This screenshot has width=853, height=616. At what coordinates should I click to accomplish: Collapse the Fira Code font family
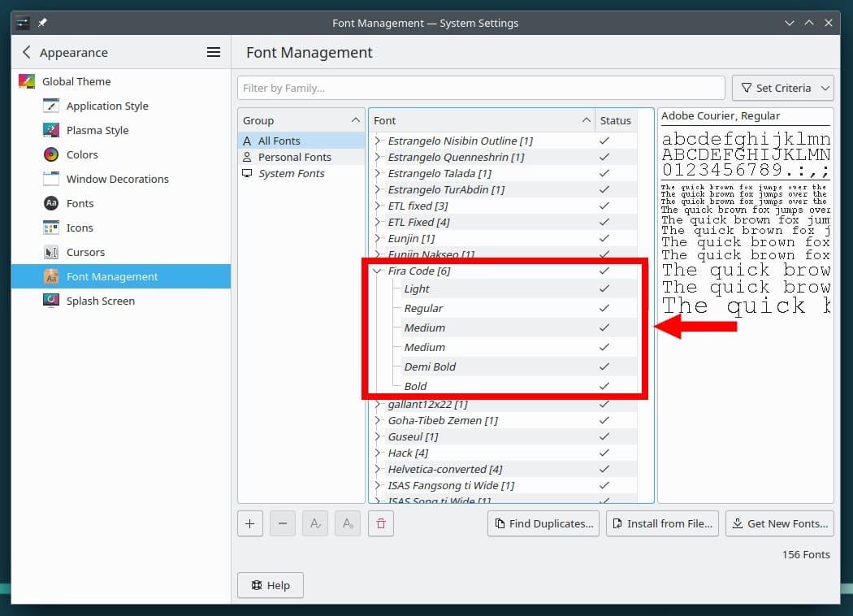pyautogui.click(x=377, y=271)
